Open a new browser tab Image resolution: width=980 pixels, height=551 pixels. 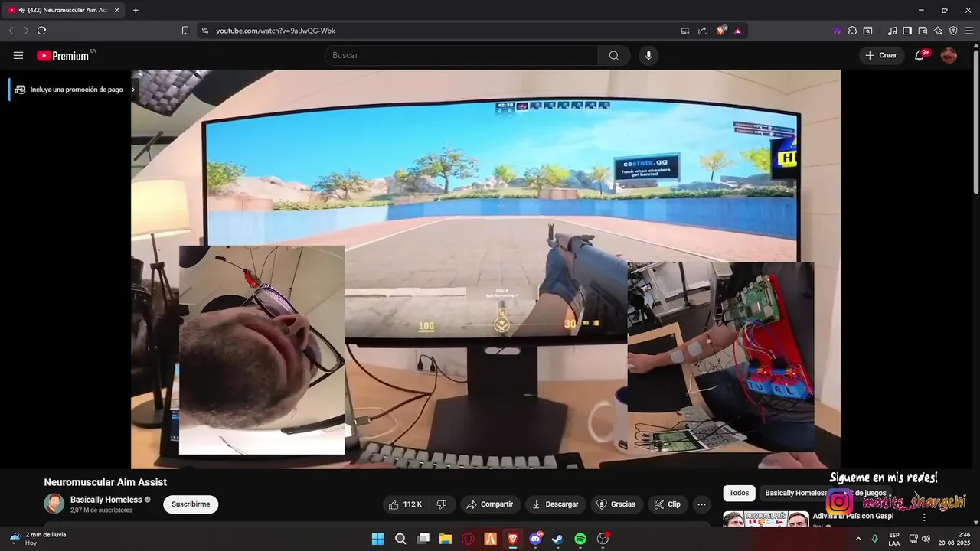[x=136, y=10]
